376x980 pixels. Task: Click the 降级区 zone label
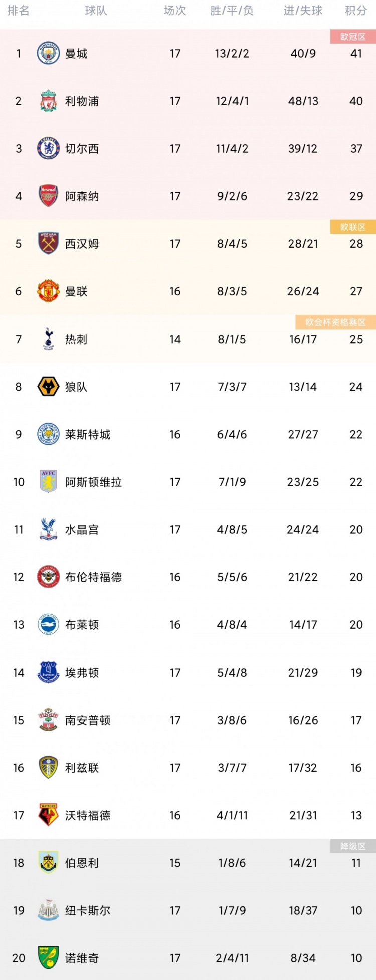[x=353, y=846]
